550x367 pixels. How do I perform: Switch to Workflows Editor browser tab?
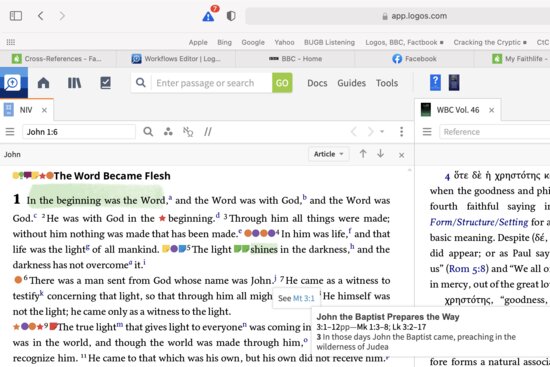176,59
